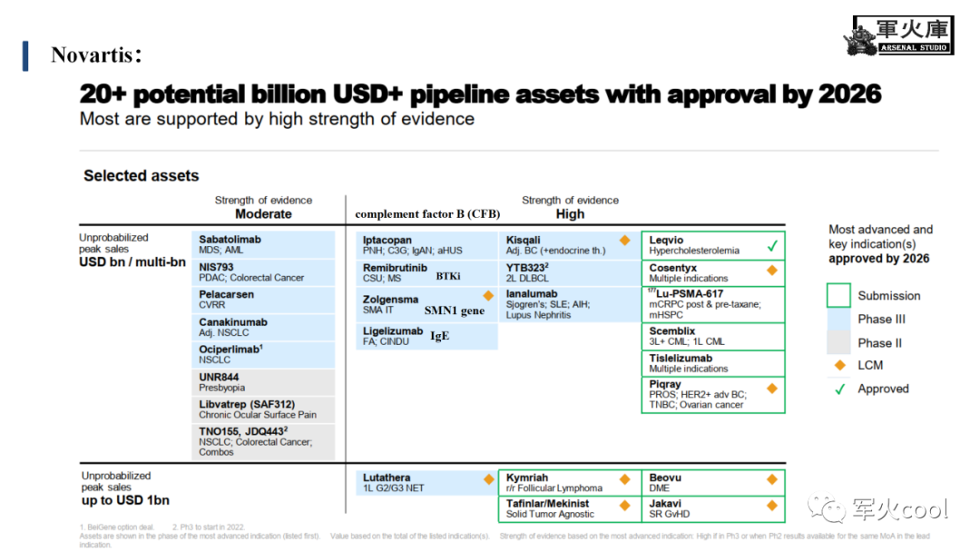Select the Pelacarsen CVRR cell
The image size is (980, 552).
point(263,300)
